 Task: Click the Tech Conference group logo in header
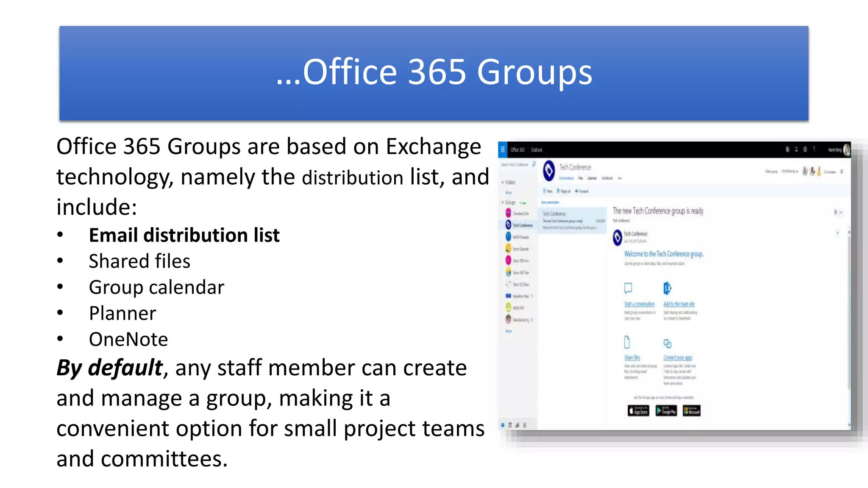[549, 171]
